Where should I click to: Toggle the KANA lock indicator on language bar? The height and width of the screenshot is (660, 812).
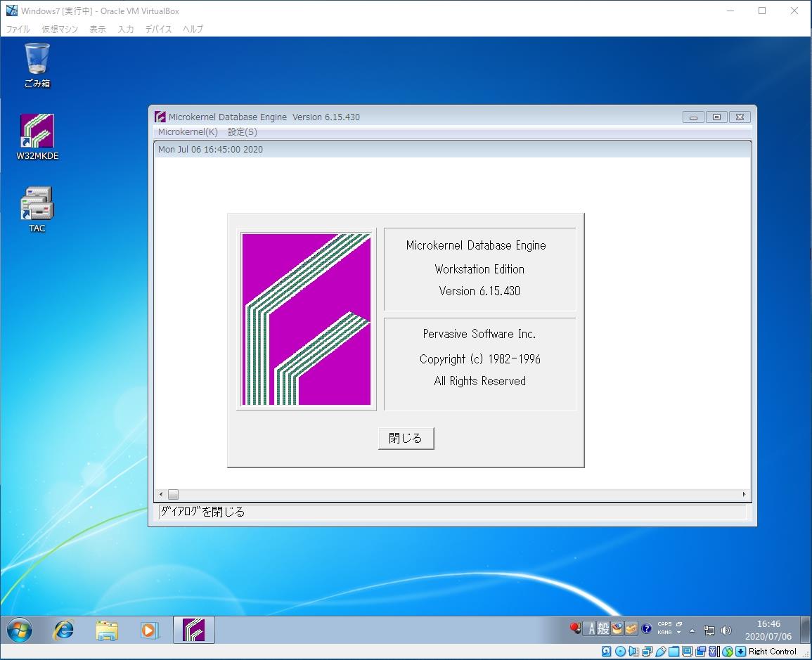tap(664, 633)
